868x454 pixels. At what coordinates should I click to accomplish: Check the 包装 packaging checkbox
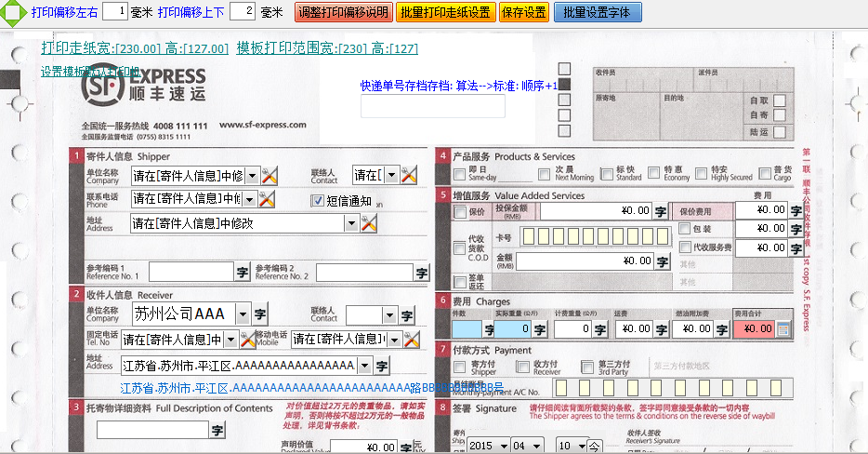(x=684, y=229)
